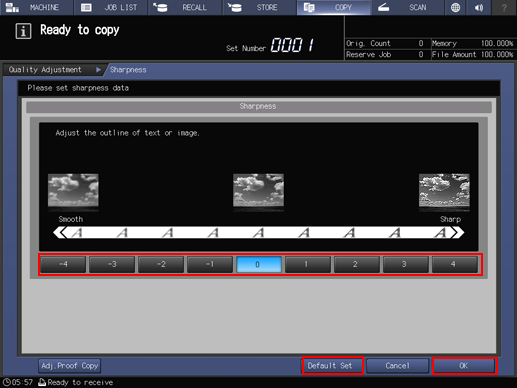Open the globe network icon

[455, 7]
